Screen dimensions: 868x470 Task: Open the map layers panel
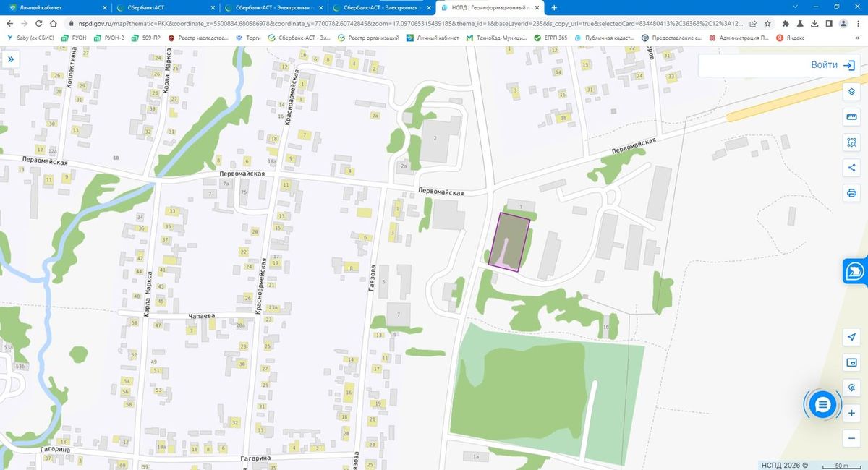click(851, 92)
